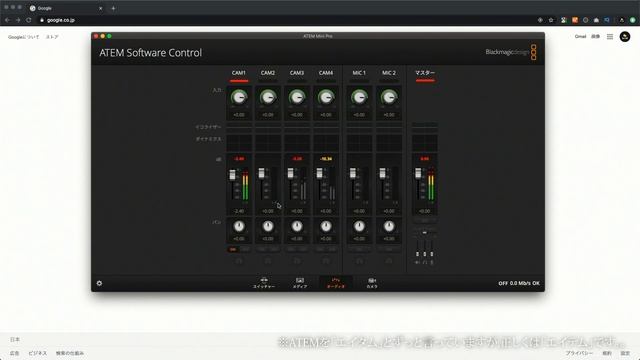Viewport: 640px width, 360px height.
Task: Reload the Google page
Action: (29, 20)
